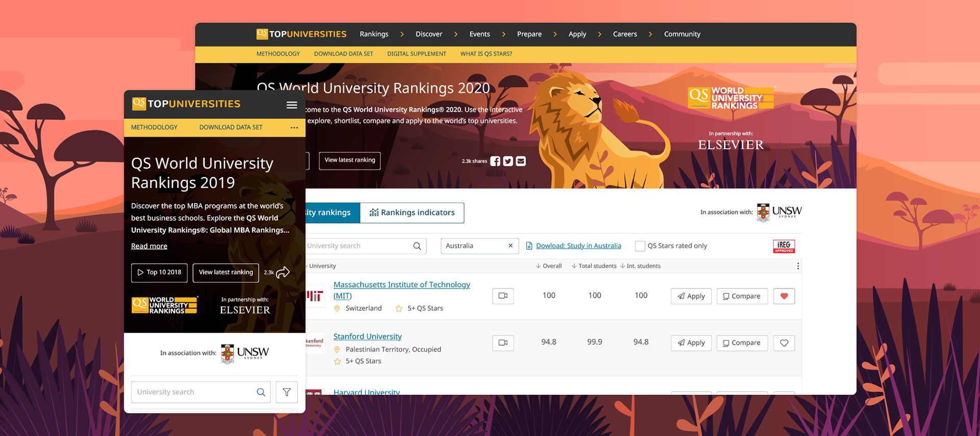
Task: Click the video camera icon in the MIT row
Action: [x=503, y=296]
